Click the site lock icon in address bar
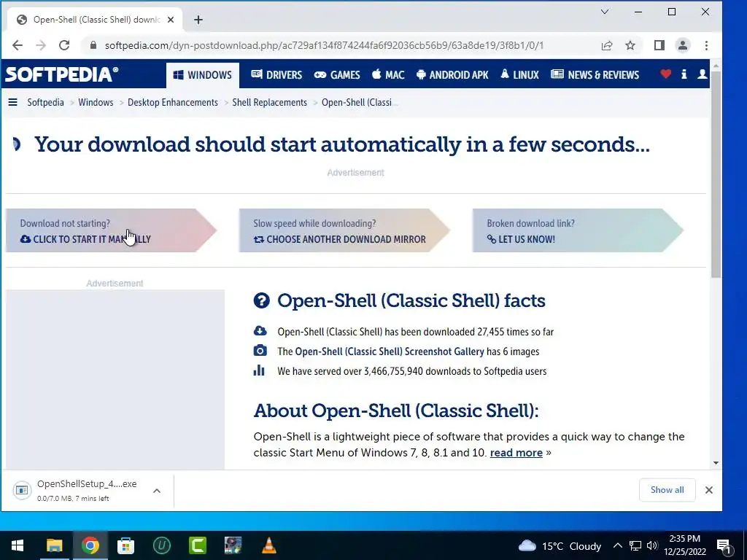Image resolution: width=747 pixels, height=560 pixels. (x=93, y=45)
